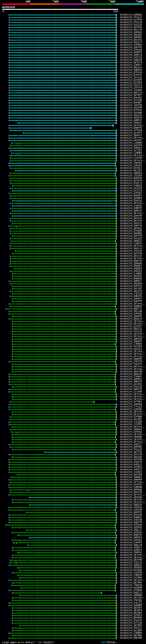The image size is (146, 644).
Task: Select hit label UniRef100_Q962U1
Action: coord(131,271)
